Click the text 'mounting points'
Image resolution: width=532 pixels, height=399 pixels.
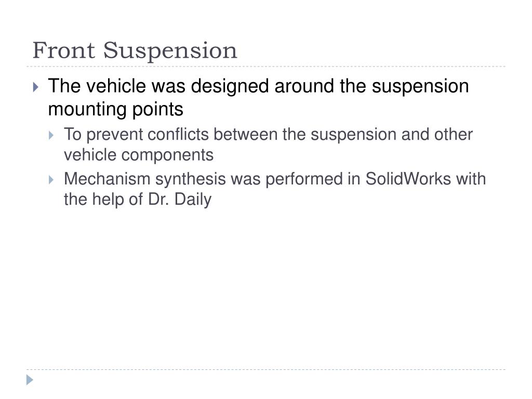[x=116, y=109]
